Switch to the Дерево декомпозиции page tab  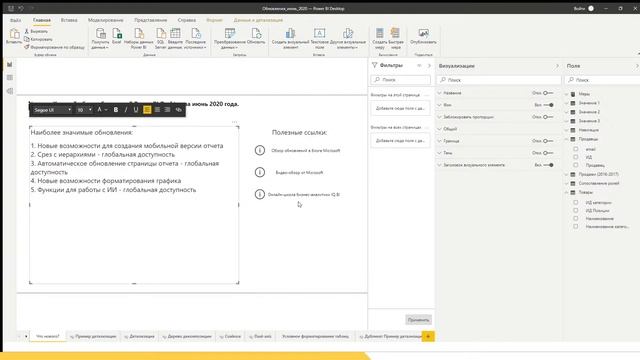click(x=187, y=336)
